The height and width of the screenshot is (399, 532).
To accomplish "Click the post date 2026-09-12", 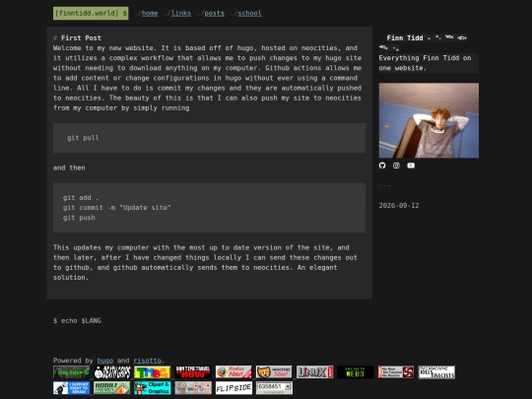I will tap(399, 205).
